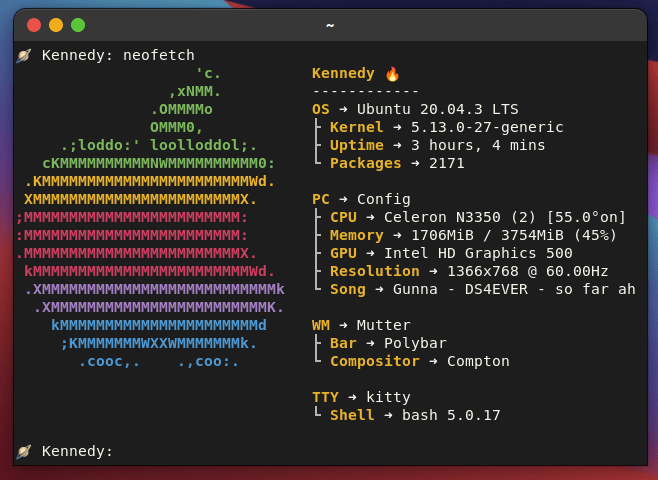
Task: Click 'bash 5.0.17' shell value
Action: (x=451, y=415)
